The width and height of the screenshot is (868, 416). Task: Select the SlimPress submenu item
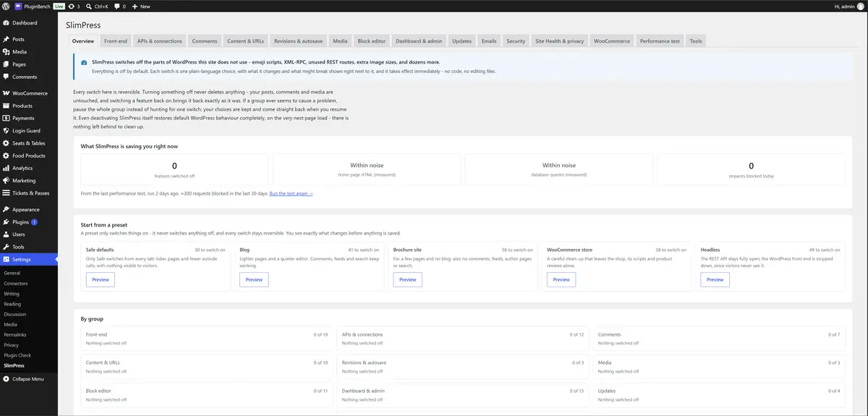(14, 365)
